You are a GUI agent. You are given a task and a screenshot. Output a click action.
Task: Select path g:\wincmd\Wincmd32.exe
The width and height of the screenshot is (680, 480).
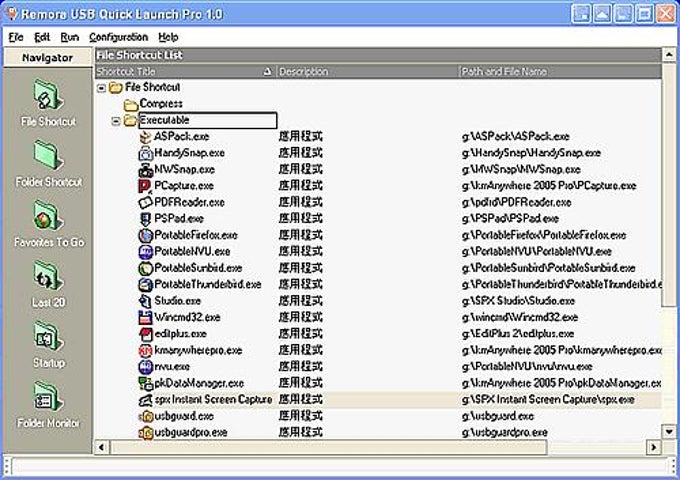click(520, 317)
